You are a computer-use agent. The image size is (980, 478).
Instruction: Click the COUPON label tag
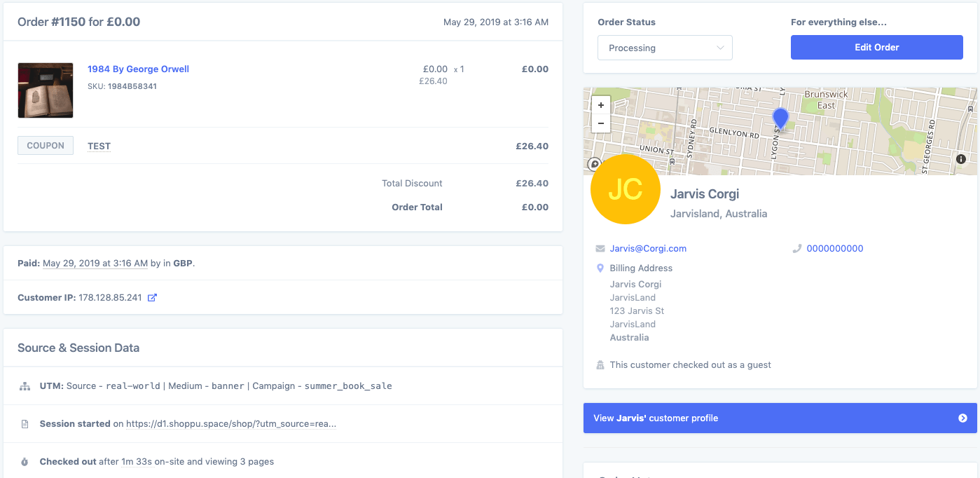coord(46,146)
